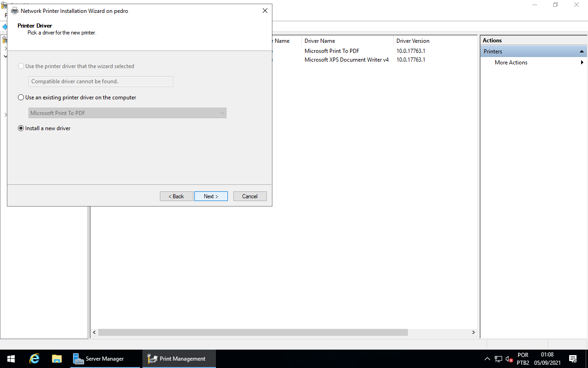The height and width of the screenshot is (368, 588).
Task: Show hidden system tray icons
Action: tap(487, 359)
